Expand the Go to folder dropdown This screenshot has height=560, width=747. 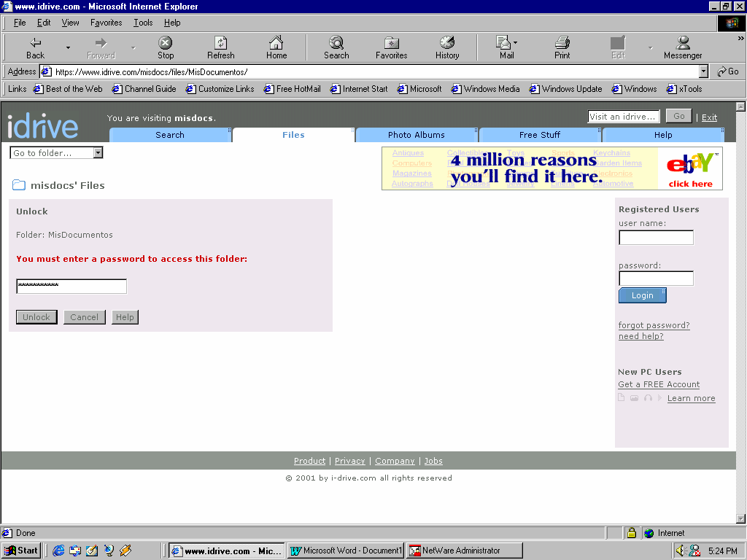(98, 153)
